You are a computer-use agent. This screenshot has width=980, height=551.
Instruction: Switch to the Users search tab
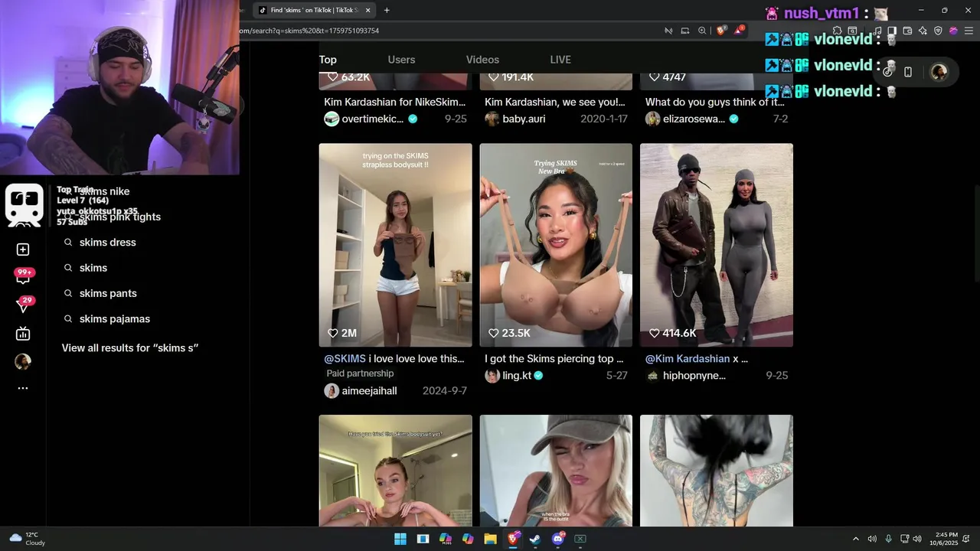point(401,60)
